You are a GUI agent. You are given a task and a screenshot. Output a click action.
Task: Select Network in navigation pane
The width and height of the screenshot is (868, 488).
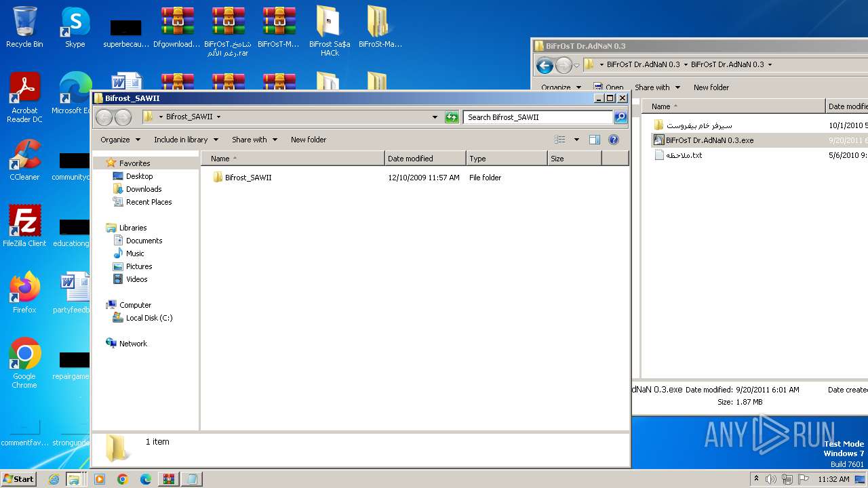[x=133, y=344]
